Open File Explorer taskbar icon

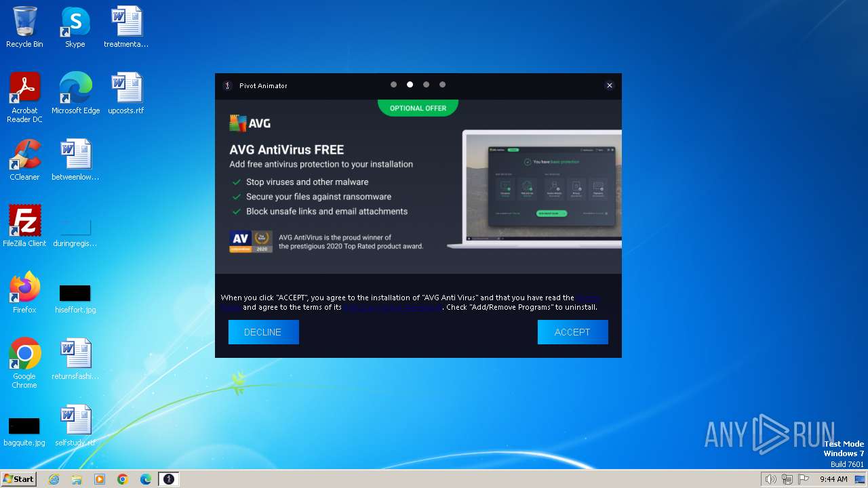[77, 479]
